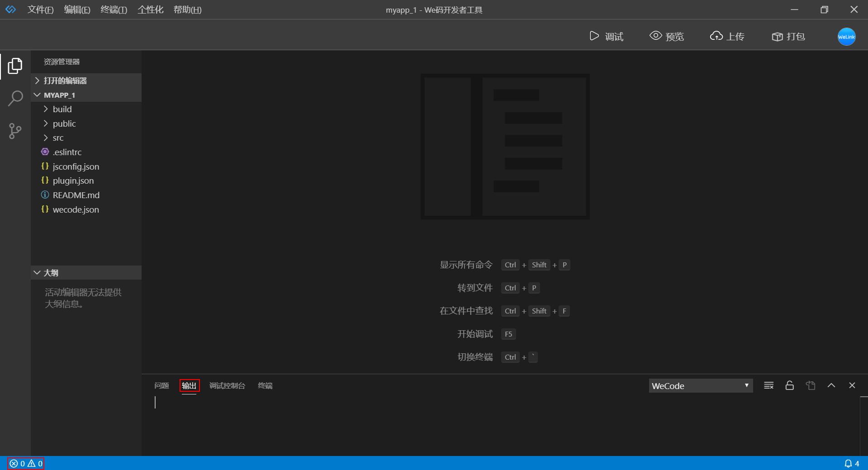Open the Search view in the sidebar
This screenshot has height=470, width=868.
[x=15, y=98]
